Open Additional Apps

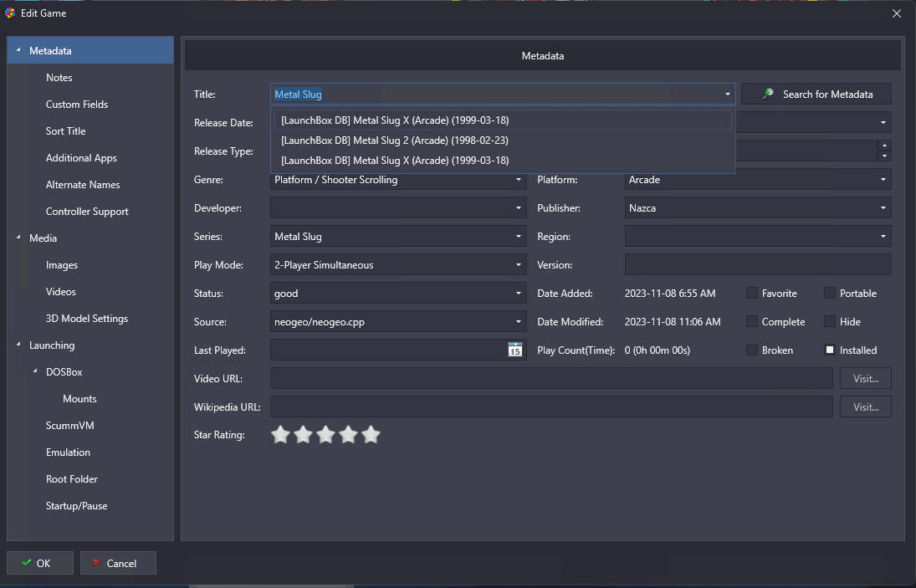(x=81, y=158)
